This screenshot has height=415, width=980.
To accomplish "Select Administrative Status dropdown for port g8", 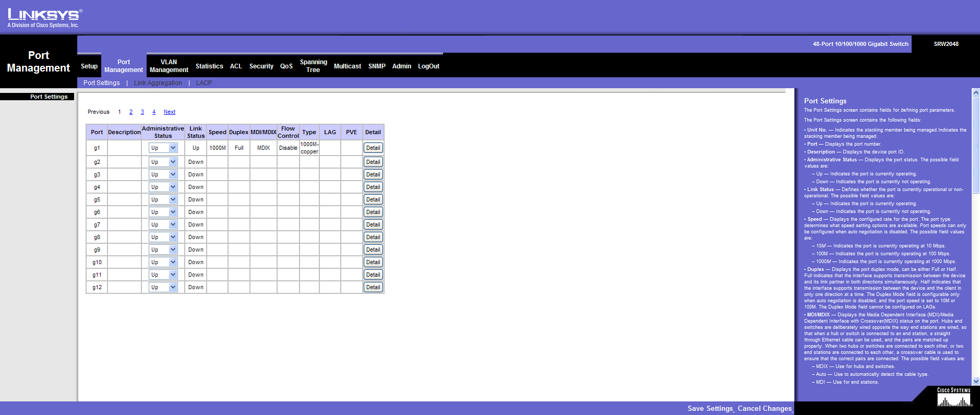I will click(163, 238).
